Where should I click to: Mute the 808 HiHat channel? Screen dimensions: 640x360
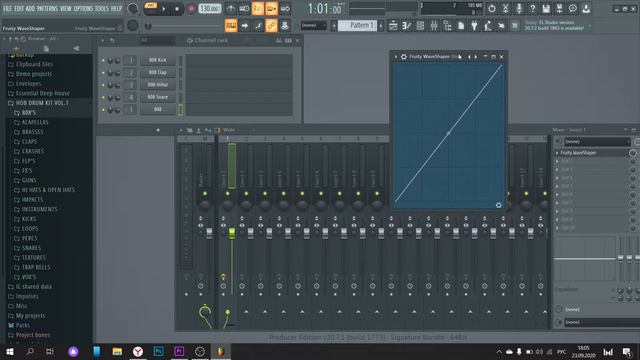point(103,85)
